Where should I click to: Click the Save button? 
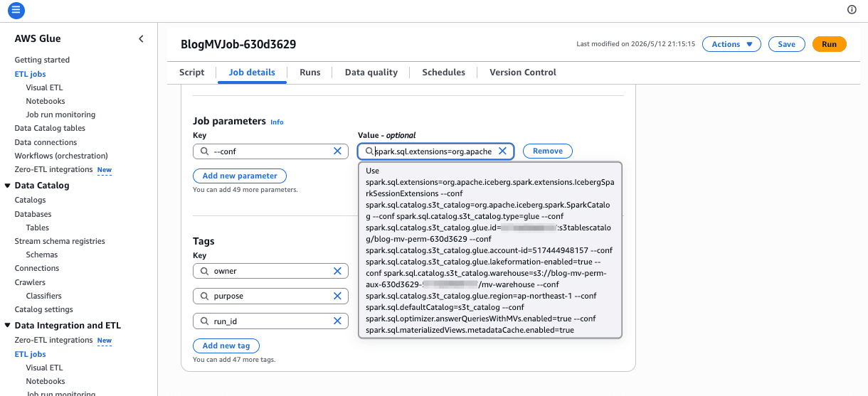tap(786, 44)
